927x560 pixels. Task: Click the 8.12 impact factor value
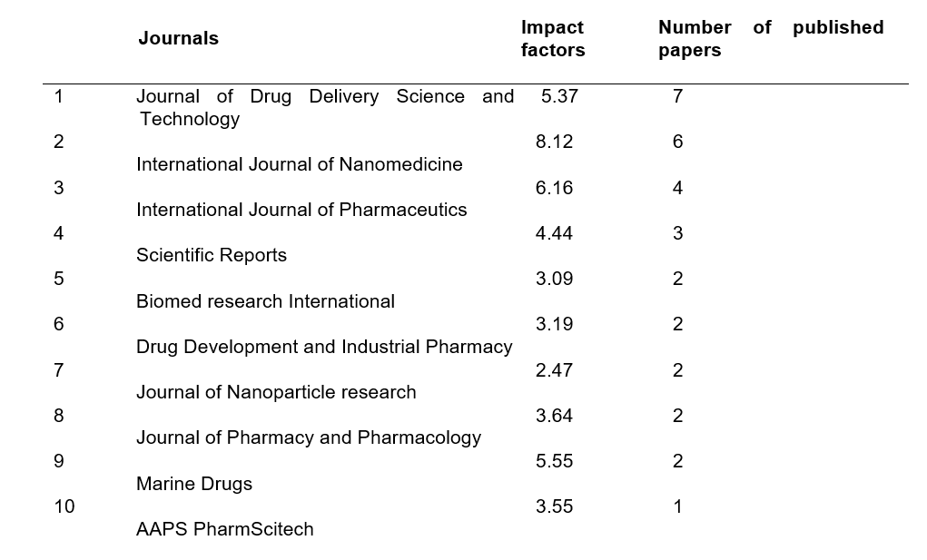(x=554, y=142)
